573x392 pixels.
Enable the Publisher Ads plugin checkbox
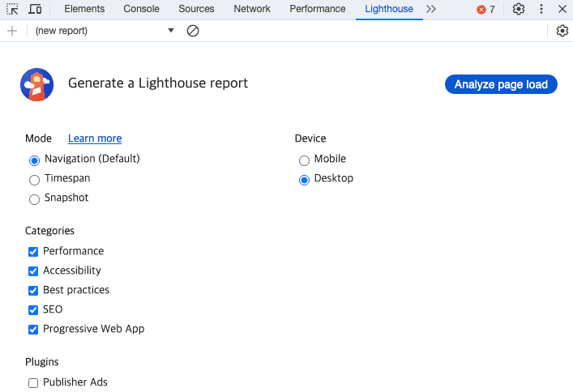33,383
